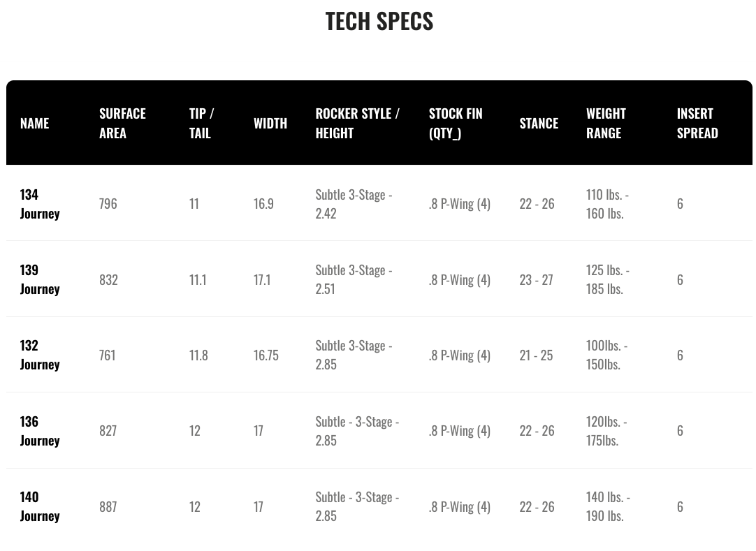Select the Rocker Style / Height header
The height and width of the screenshot is (551, 756).
coord(357,123)
